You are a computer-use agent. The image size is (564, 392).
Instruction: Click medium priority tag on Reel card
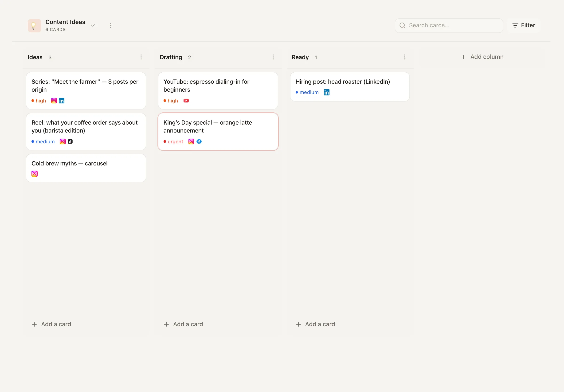[x=43, y=142]
